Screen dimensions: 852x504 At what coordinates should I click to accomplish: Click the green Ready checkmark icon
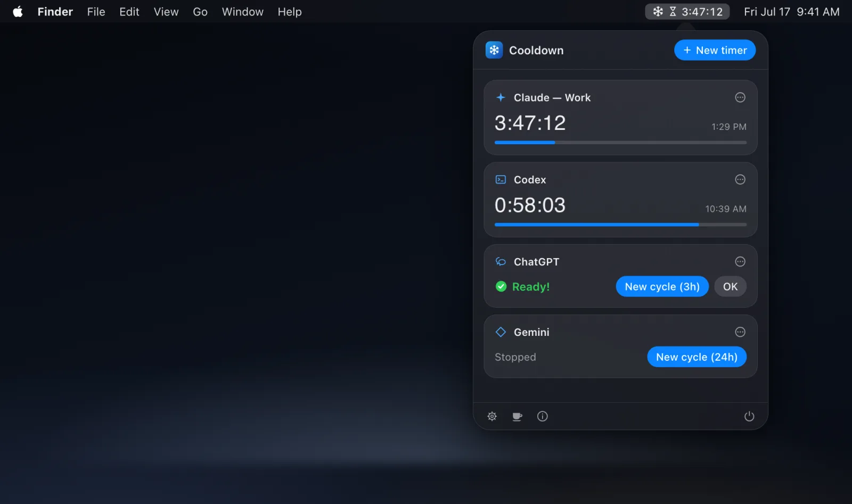(501, 286)
